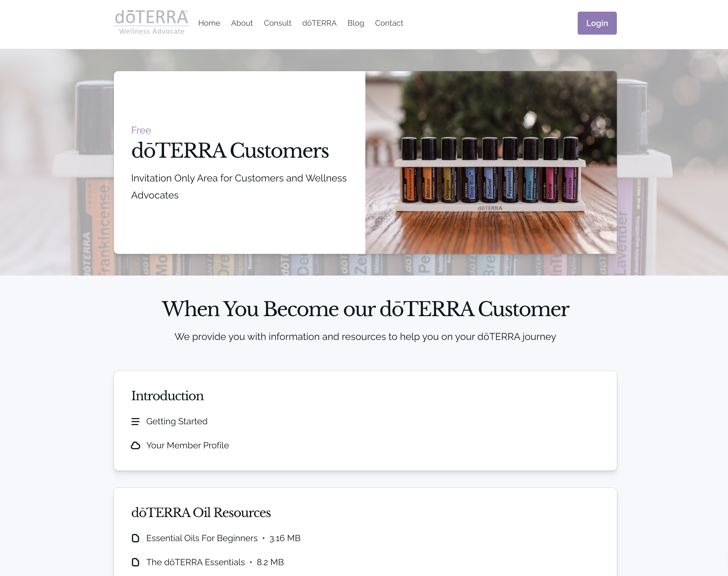Download Essential Oils For Beginners file
The image size is (728, 576).
(x=202, y=538)
